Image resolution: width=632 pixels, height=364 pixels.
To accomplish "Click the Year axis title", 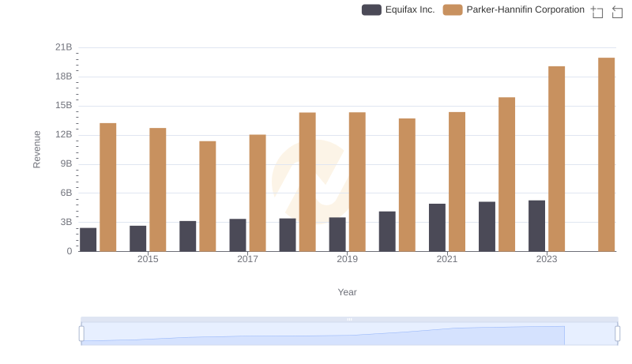I will click(347, 292).
